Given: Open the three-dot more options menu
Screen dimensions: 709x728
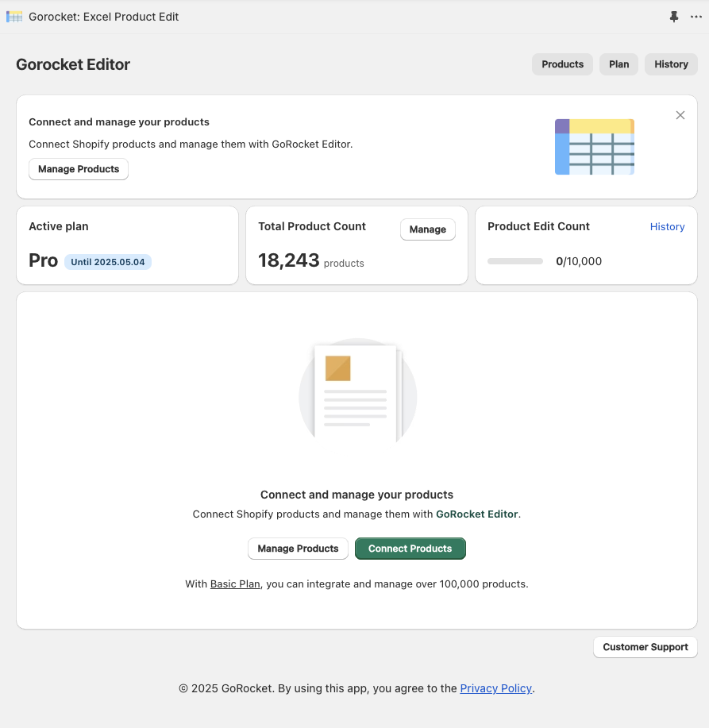Looking at the screenshot, I should 696,17.
